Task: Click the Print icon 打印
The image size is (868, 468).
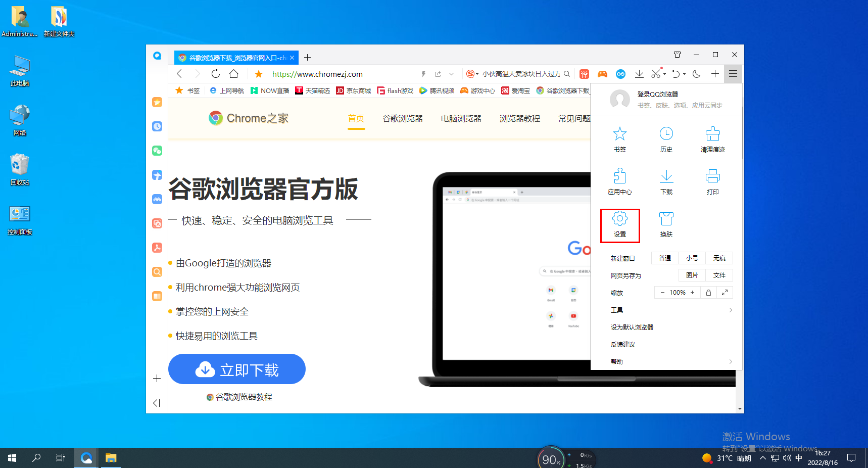Action: pos(713,182)
